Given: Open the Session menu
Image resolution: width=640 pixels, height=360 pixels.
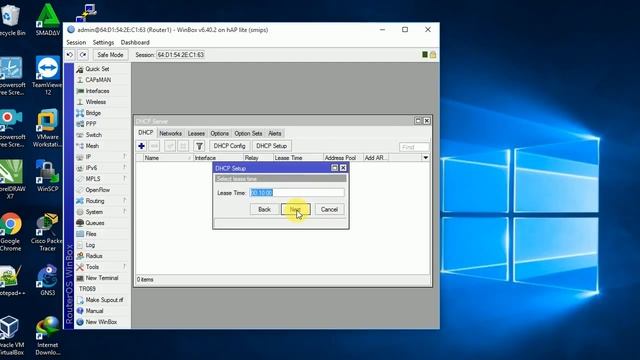Looking at the screenshot, I should coord(76,42).
